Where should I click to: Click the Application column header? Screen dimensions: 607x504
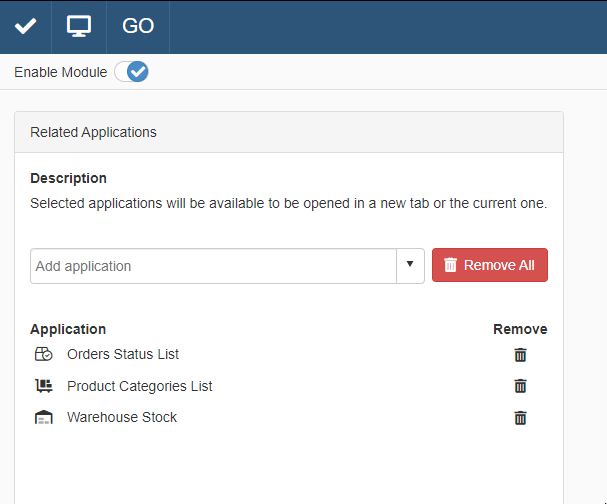68,329
